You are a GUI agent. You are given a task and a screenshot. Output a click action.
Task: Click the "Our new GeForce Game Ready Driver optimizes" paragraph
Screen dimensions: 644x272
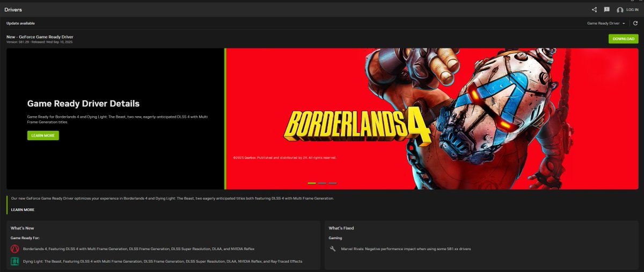pos(172,198)
